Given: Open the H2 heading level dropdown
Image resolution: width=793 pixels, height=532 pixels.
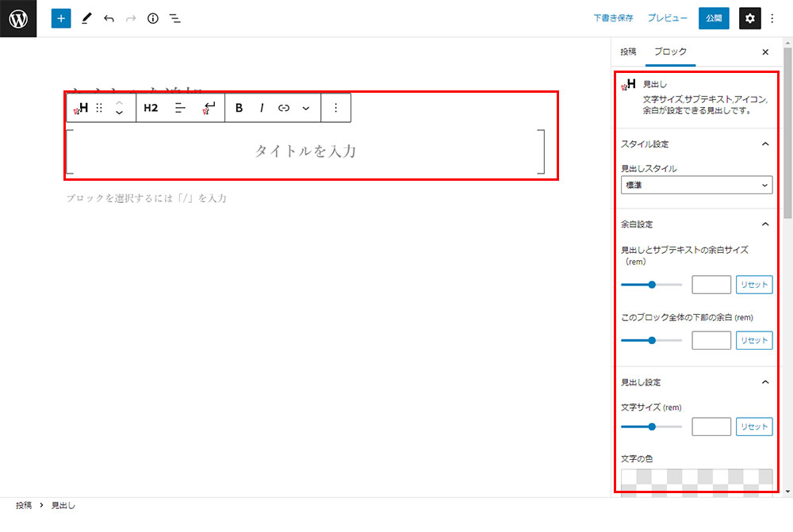Looking at the screenshot, I should (151, 108).
